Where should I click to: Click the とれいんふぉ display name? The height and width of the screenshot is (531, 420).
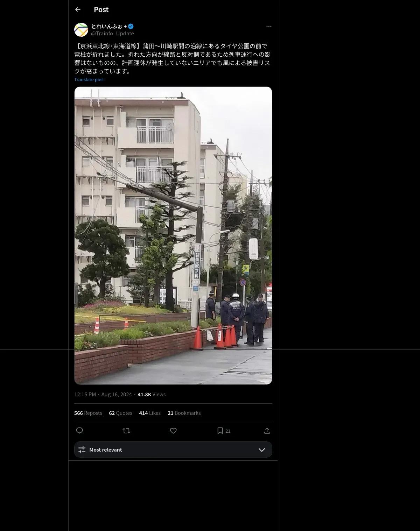coord(109,26)
